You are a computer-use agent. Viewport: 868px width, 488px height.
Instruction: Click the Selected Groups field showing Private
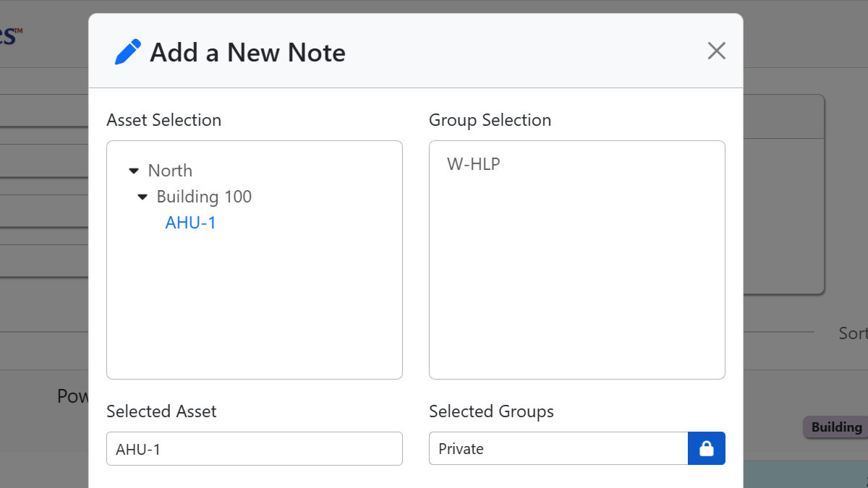point(558,448)
